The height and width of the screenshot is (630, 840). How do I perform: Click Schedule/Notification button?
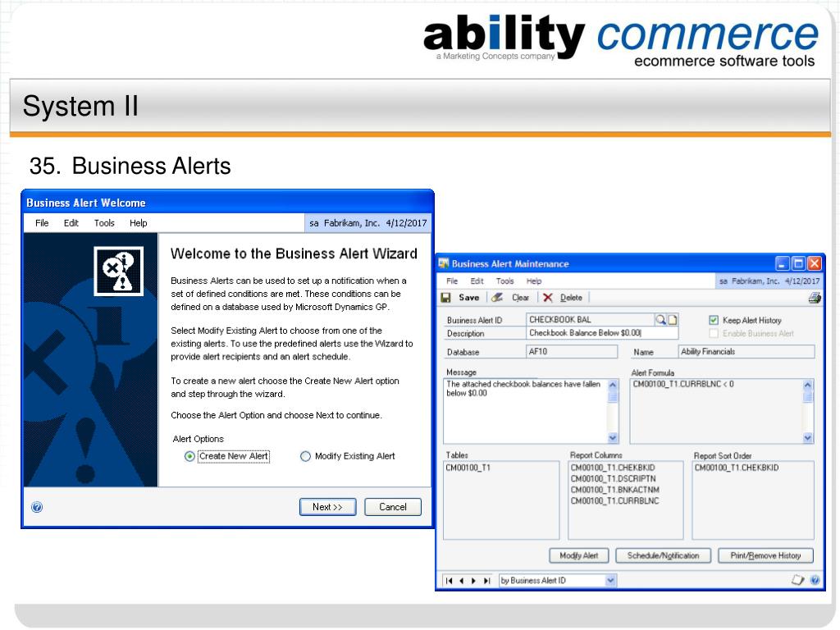[x=663, y=555]
